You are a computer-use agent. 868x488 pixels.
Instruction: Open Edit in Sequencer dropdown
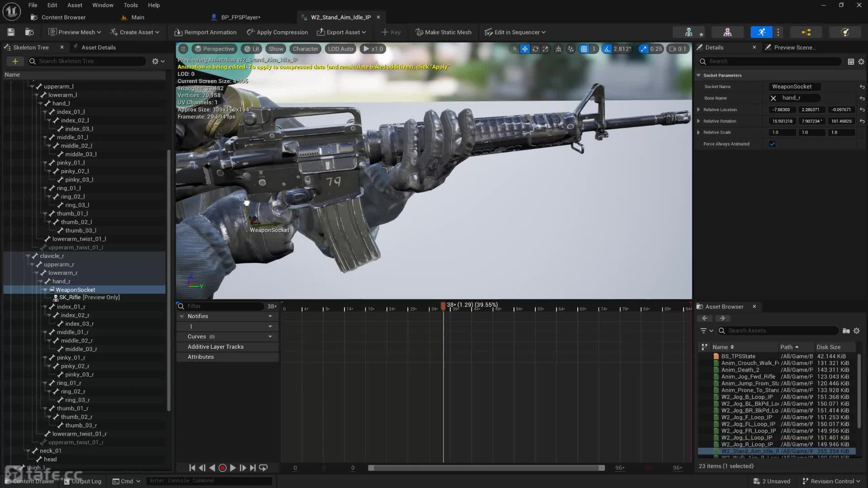click(x=515, y=32)
